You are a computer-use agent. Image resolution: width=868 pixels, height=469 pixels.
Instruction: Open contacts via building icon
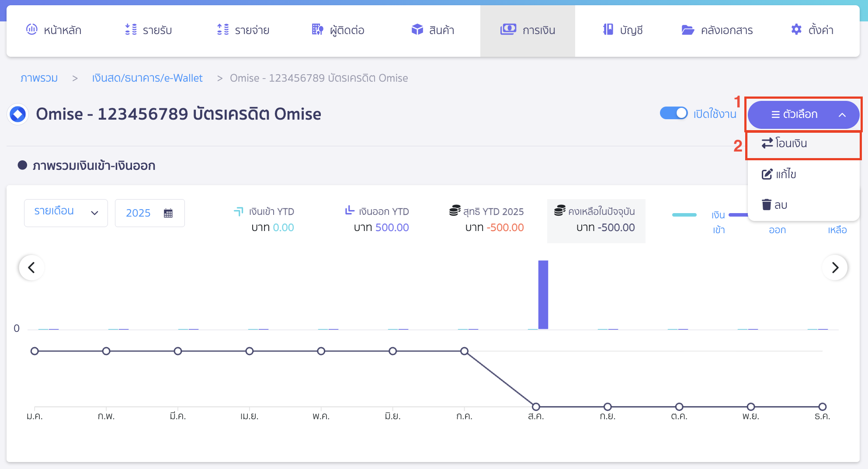pos(317,30)
